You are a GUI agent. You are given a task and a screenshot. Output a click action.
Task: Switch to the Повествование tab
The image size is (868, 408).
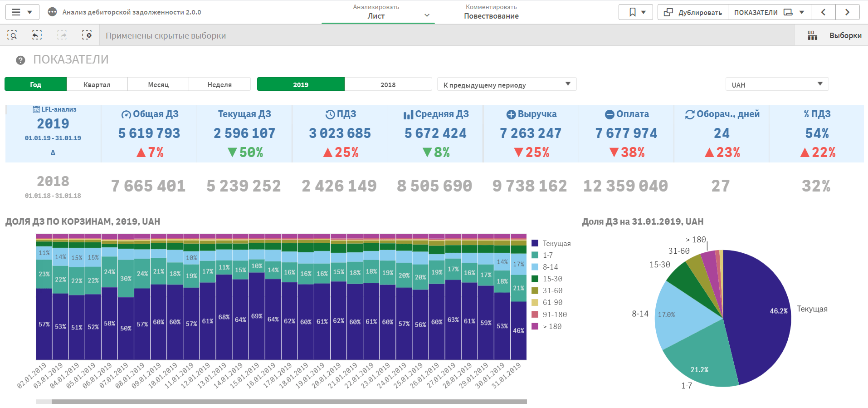click(491, 12)
